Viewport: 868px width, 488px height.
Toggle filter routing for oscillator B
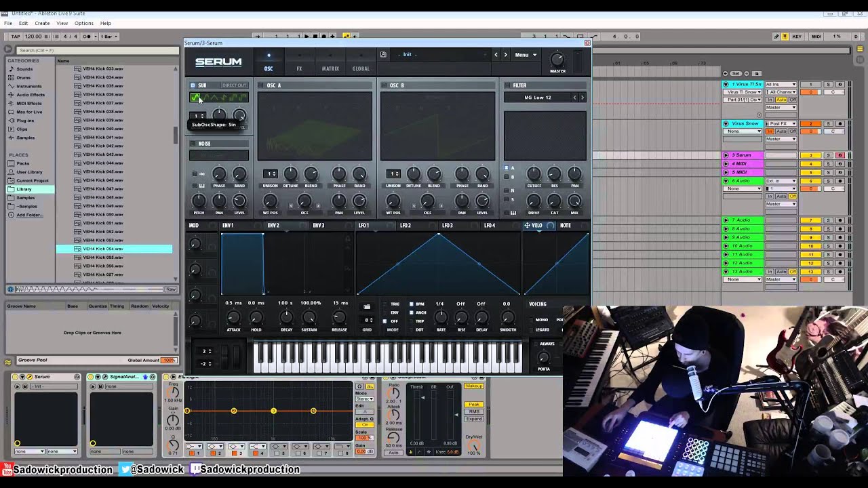pyautogui.click(x=506, y=177)
